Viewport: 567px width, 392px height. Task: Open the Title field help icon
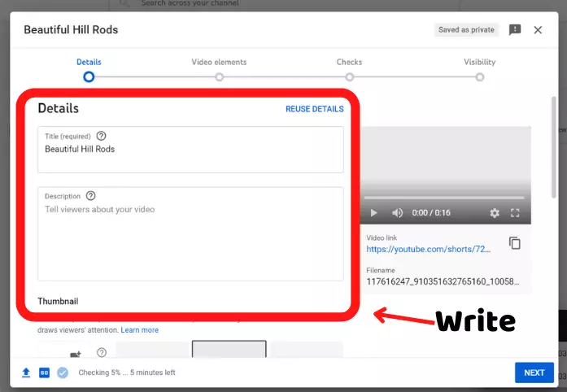pos(101,136)
